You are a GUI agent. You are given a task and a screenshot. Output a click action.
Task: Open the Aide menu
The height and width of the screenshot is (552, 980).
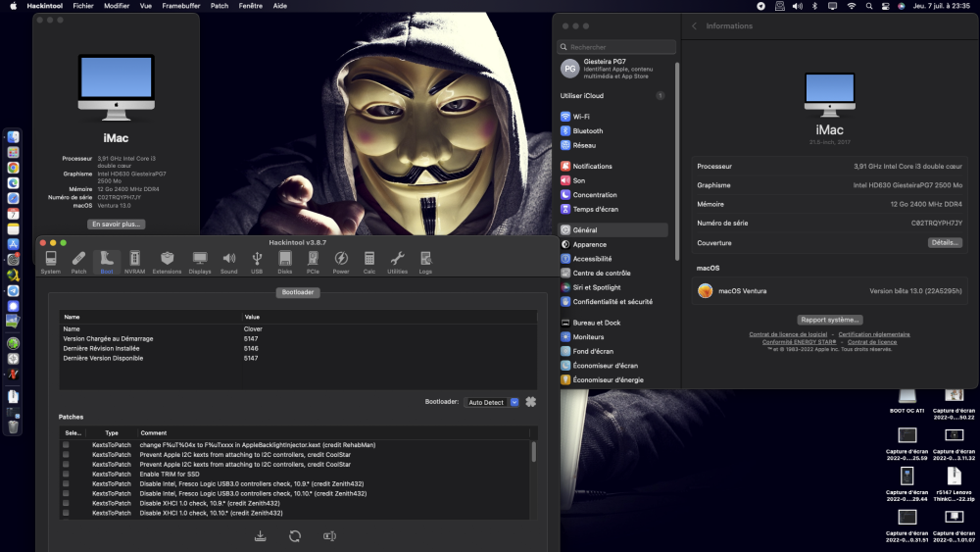pyautogui.click(x=280, y=6)
